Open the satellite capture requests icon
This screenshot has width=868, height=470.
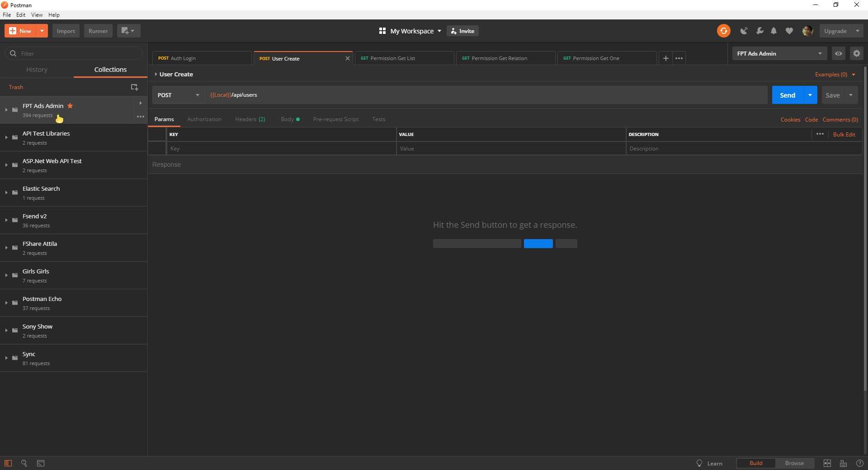tap(744, 31)
